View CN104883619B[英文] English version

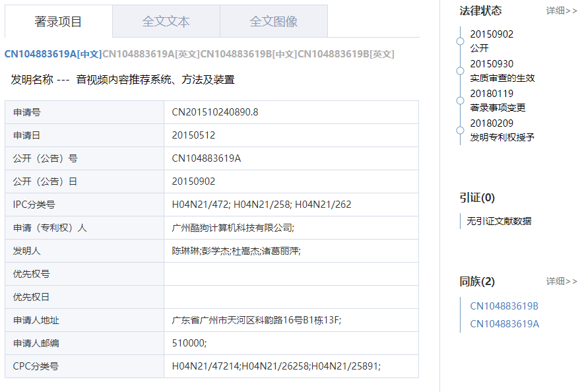click(346, 54)
